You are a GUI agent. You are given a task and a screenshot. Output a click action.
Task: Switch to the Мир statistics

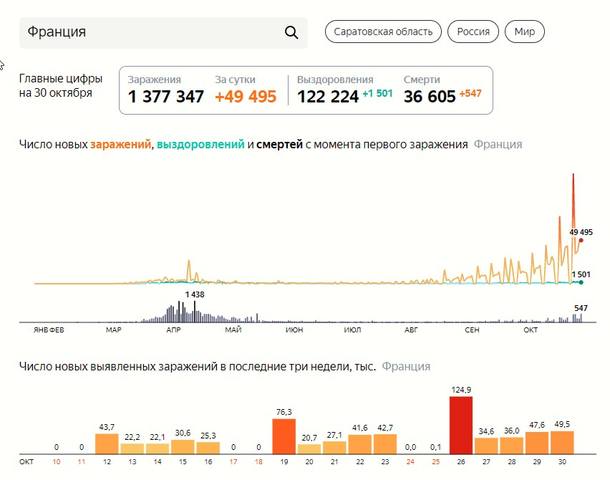524,32
